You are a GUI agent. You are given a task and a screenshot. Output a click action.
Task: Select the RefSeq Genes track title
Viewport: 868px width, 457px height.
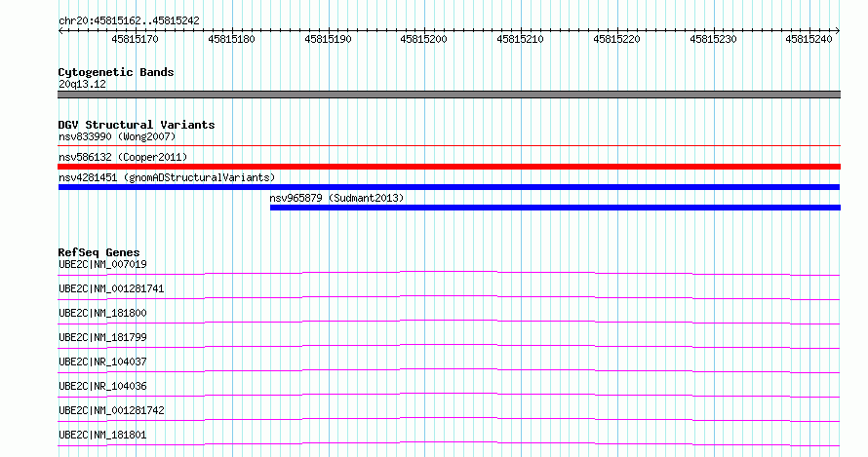99,252
